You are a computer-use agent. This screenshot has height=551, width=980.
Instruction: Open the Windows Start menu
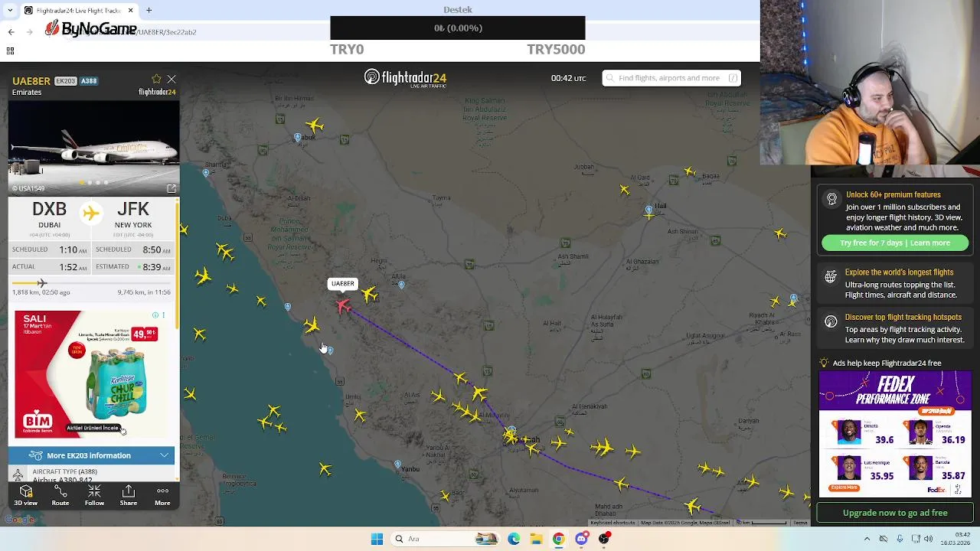pos(377,539)
